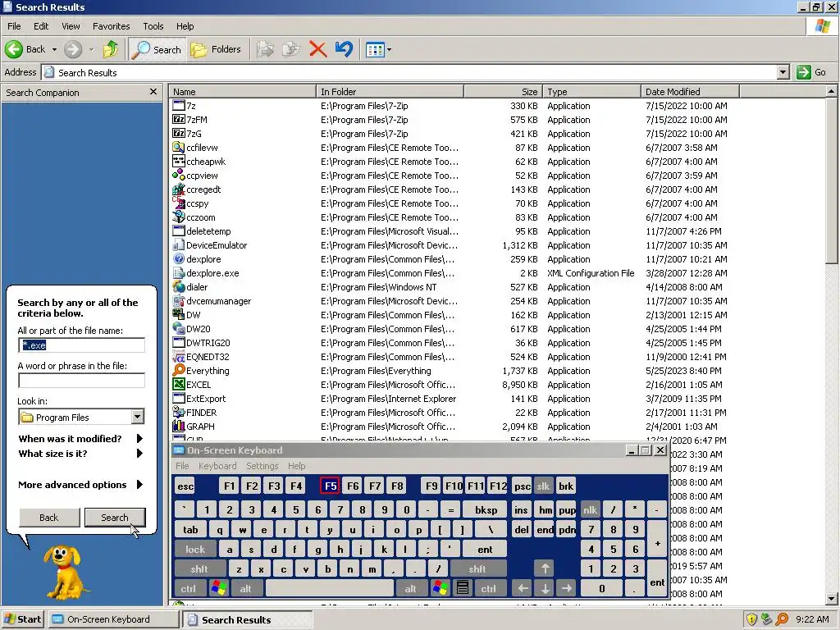Toggle the Search pane toolbar button

[157, 49]
